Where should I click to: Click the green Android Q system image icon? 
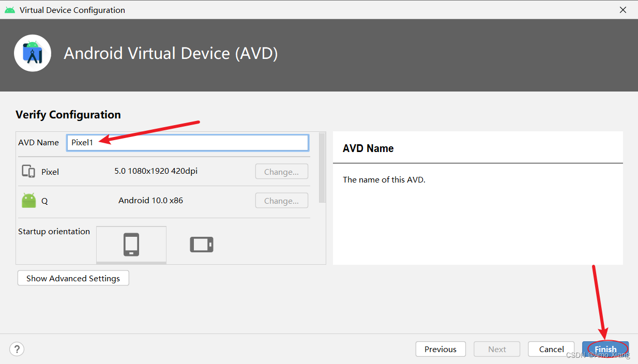[x=29, y=201]
